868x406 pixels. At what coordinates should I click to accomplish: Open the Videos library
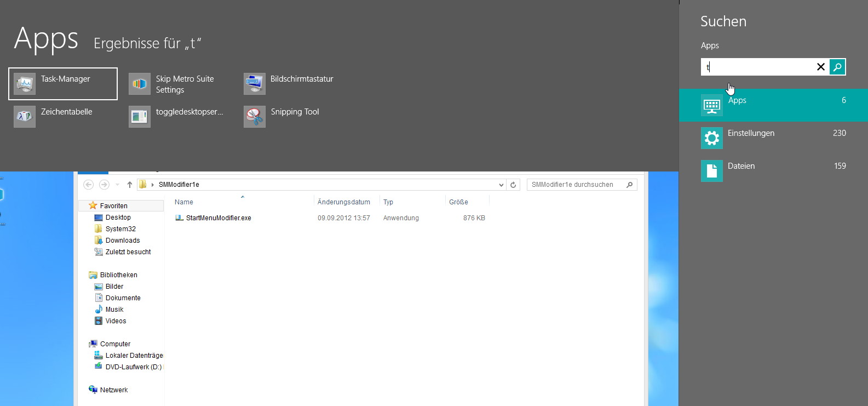[116, 321]
